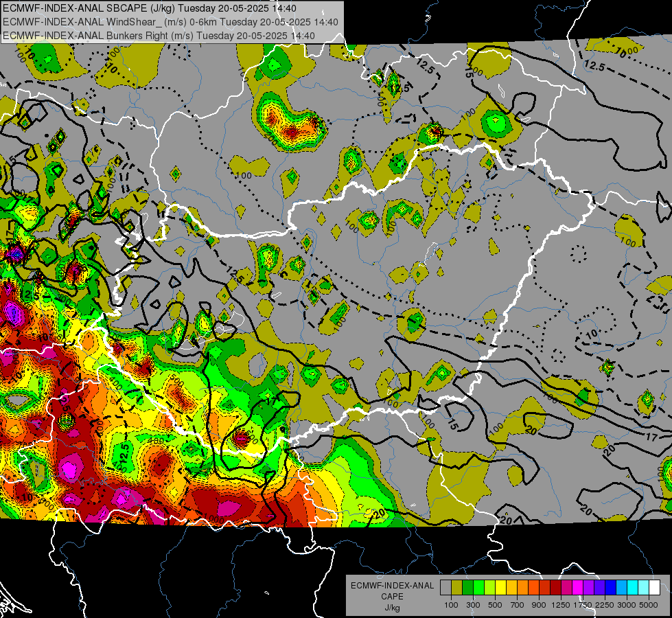The height and width of the screenshot is (618, 672).
Task: Click the 5000 legend tick label
Action: tap(649, 605)
